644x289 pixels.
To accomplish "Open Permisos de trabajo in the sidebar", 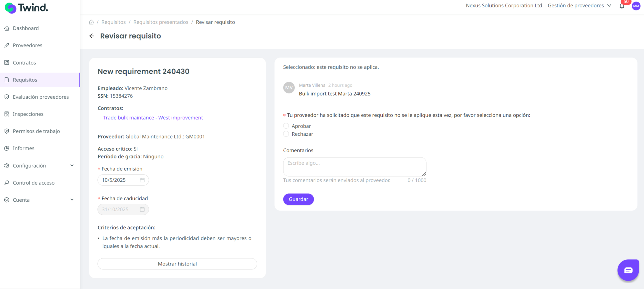I will click(x=36, y=131).
